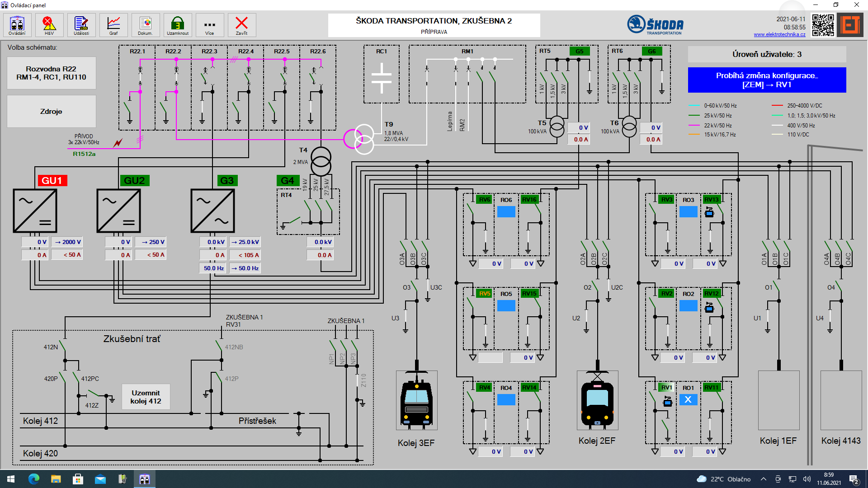Select the RV6 switch label
The height and width of the screenshot is (488, 868).
(x=485, y=199)
